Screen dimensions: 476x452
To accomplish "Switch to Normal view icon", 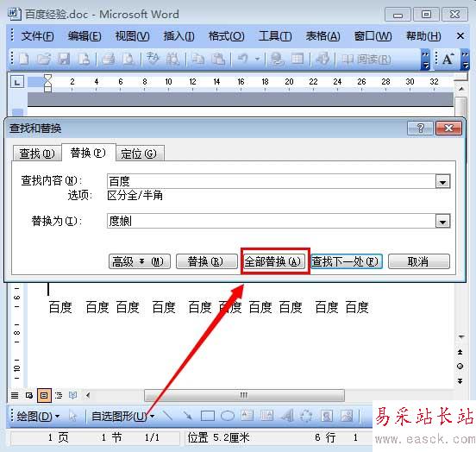I will click(x=15, y=395).
